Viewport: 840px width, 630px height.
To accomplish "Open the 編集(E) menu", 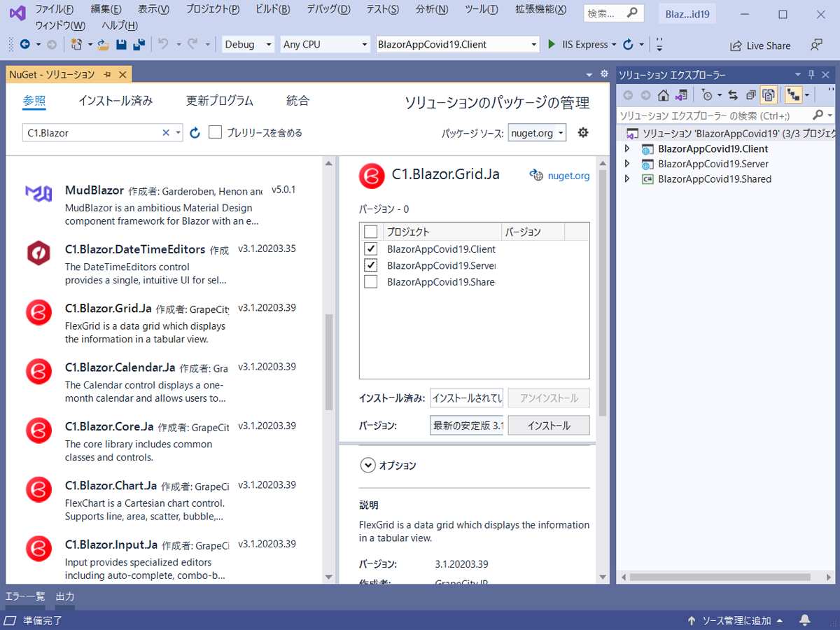I will coord(106,9).
